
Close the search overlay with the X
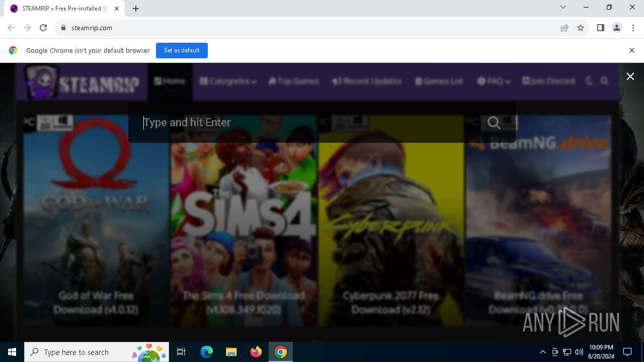630,76
